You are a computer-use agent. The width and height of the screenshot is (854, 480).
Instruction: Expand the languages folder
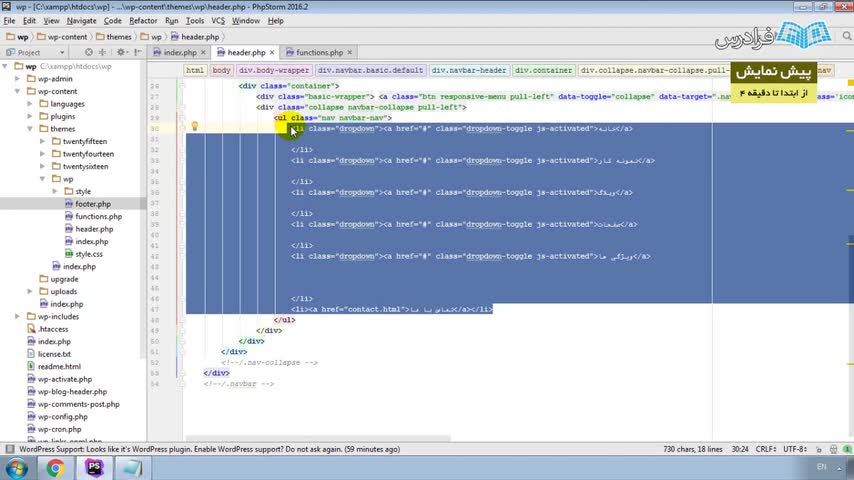(x=30, y=104)
